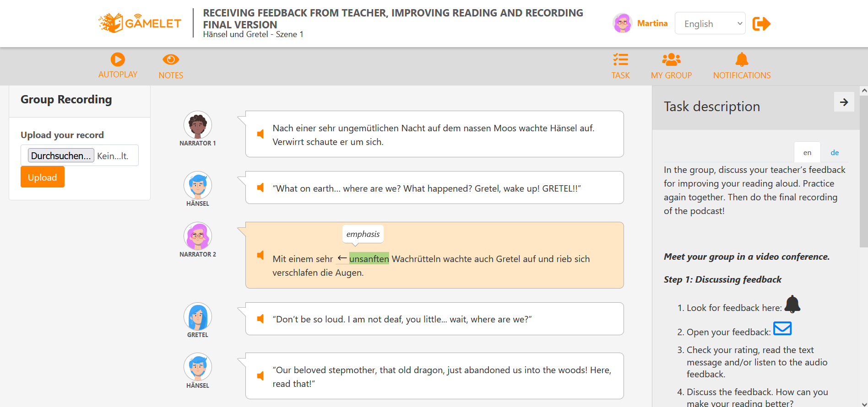Image resolution: width=868 pixels, height=407 pixels.
Task: Switch task description to 'de' tab
Action: [835, 153]
